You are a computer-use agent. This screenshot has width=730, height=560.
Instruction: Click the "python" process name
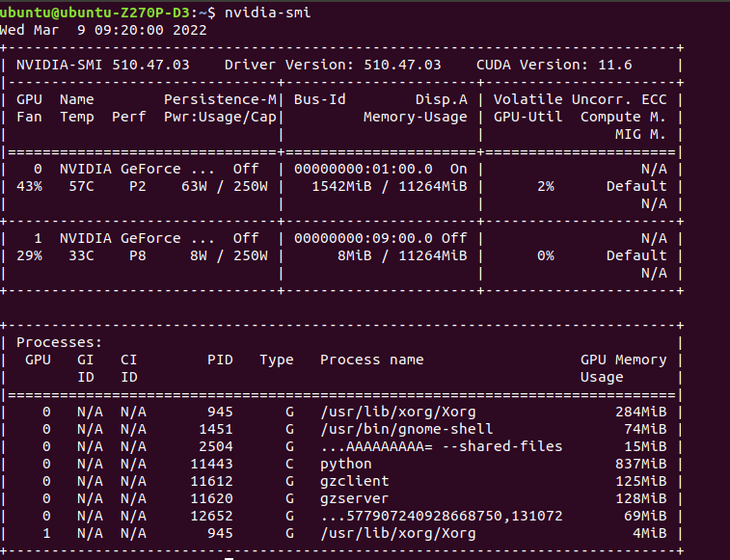346,465
